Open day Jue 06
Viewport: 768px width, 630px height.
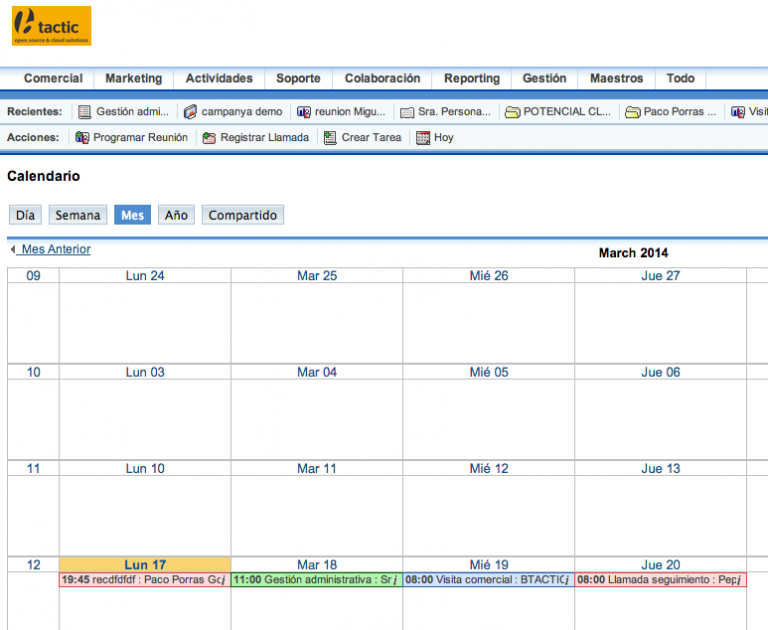(661, 372)
